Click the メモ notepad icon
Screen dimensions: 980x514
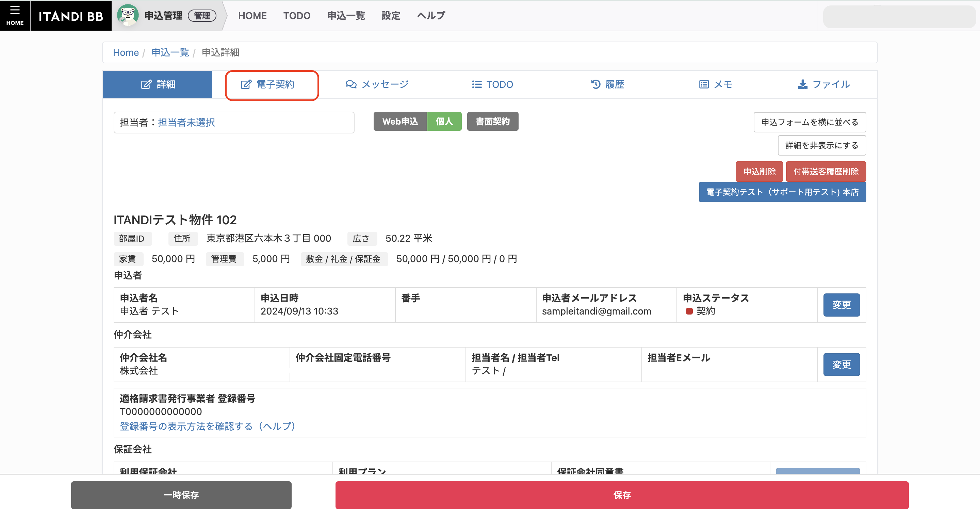pos(704,84)
